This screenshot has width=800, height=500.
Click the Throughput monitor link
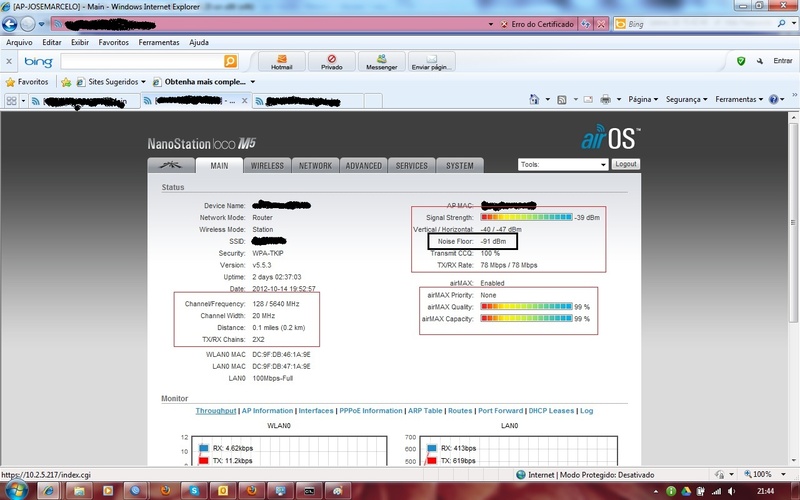point(216,411)
